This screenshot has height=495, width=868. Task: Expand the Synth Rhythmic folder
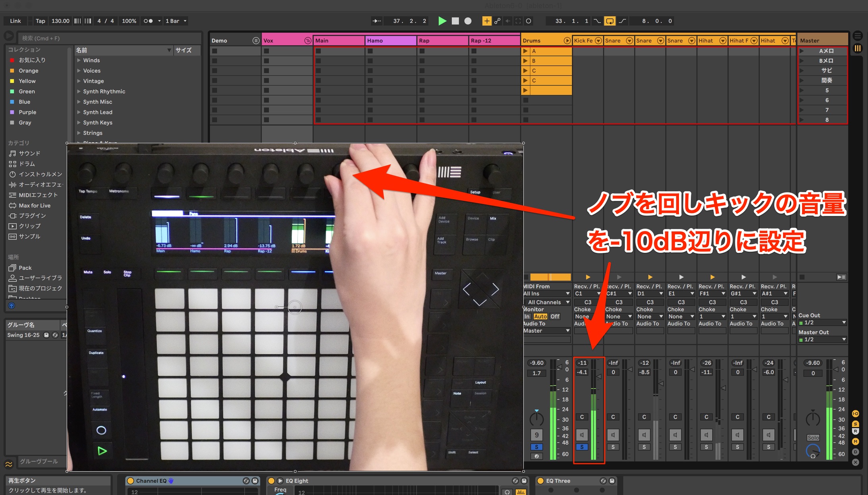79,91
